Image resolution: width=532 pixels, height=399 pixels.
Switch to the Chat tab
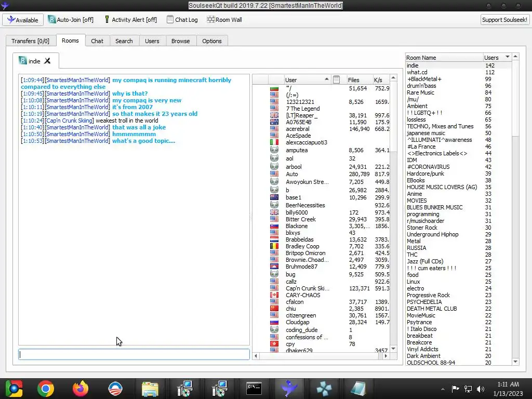[97, 41]
